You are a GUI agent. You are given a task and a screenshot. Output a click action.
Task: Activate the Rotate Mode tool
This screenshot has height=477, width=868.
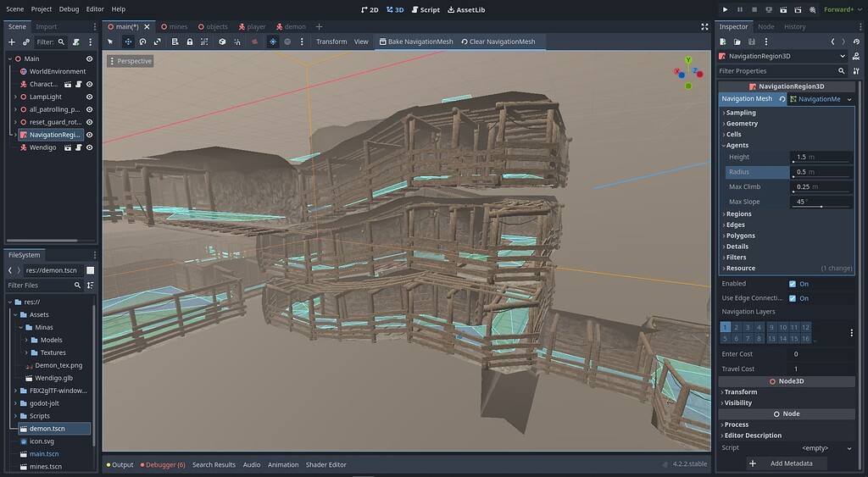(142, 42)
